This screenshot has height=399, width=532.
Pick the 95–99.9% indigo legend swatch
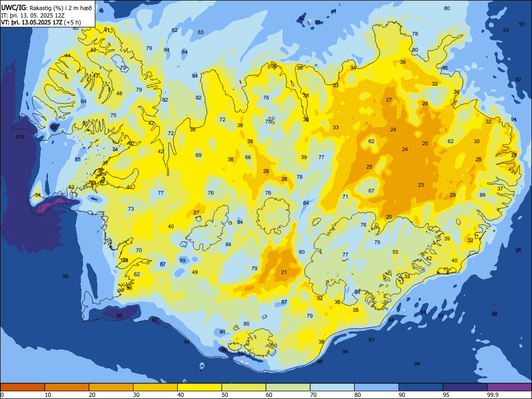click(x=465, y=387)
